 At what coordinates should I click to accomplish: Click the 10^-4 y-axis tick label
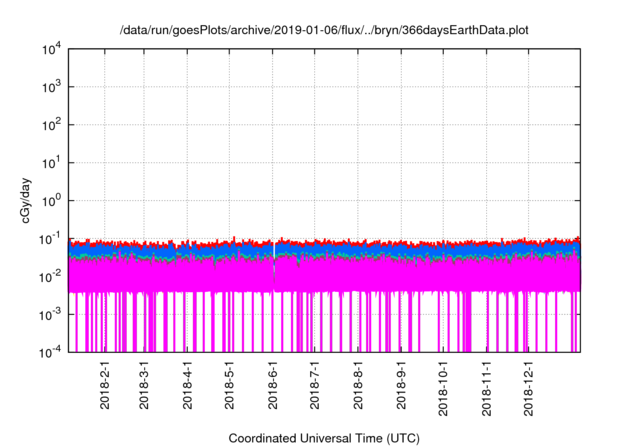coord(50,352)
